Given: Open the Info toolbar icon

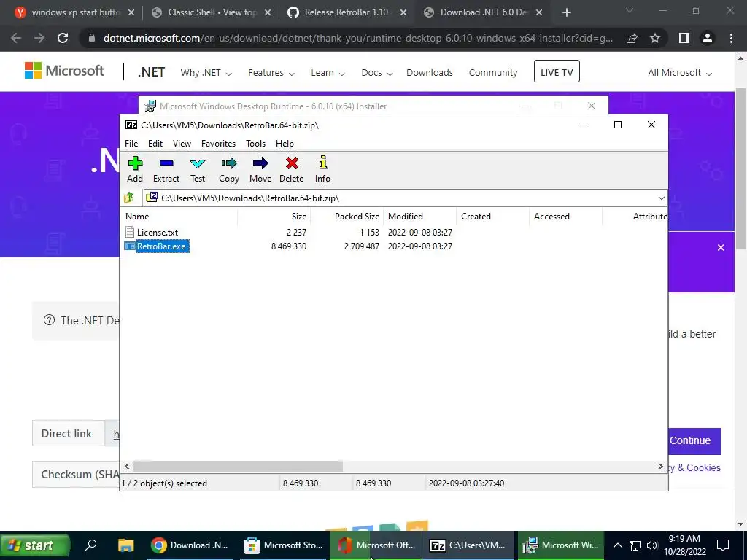Looking at the screenshot, I should click(322, 169).
